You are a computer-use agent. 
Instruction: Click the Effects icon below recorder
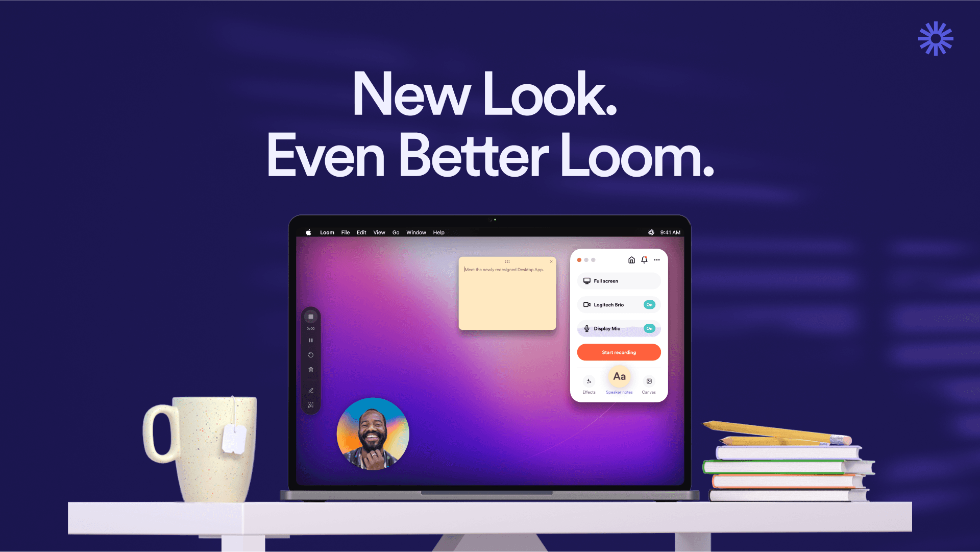(x=589, y=381)
